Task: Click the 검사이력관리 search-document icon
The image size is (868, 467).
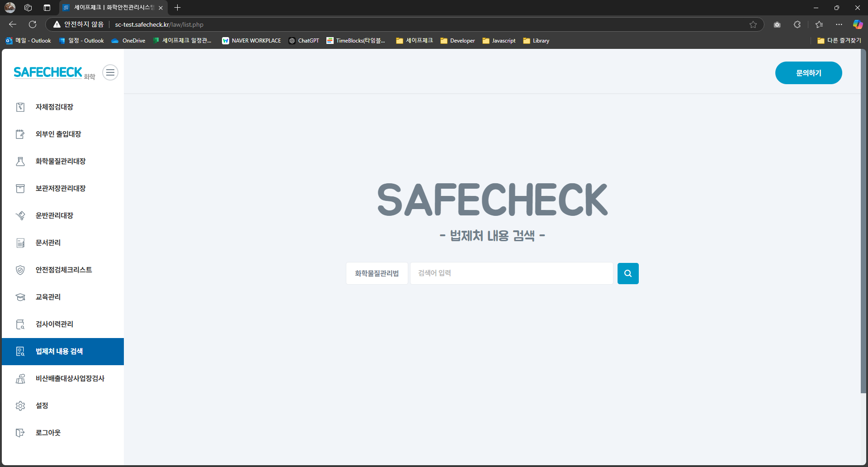Action: click(x=20, y=324)
